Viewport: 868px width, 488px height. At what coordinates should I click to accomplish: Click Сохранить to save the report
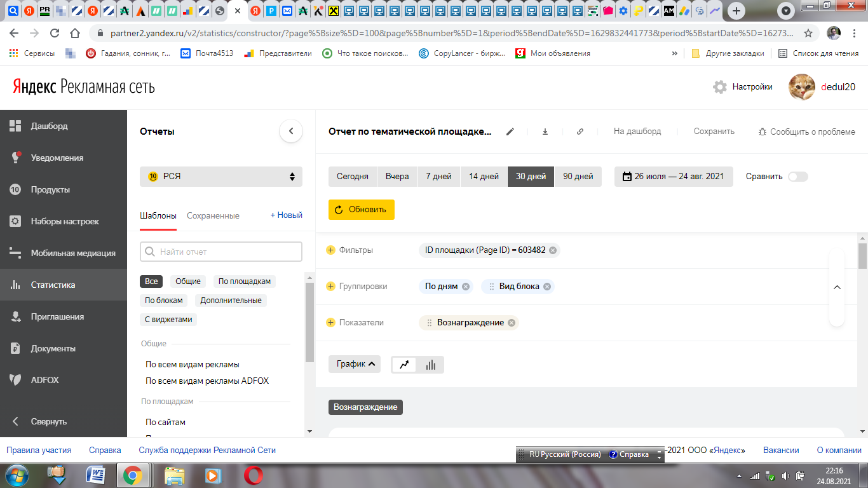714,132
